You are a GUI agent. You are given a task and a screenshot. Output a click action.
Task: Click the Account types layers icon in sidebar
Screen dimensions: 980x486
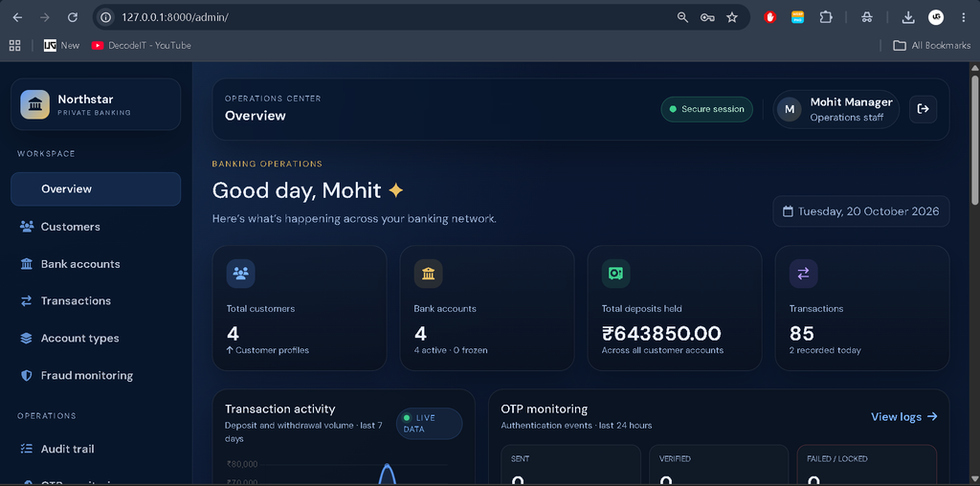(26, 339)
